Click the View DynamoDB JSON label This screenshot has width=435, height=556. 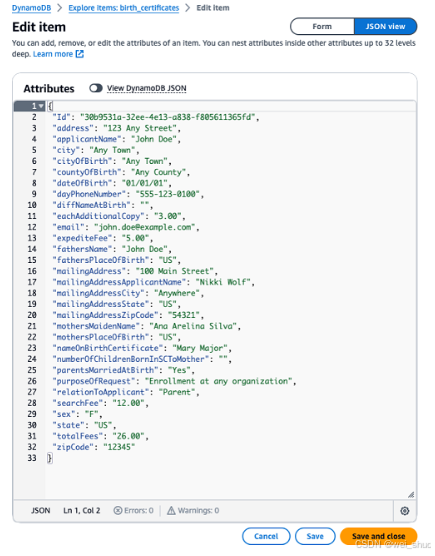[x=147, y=88]
